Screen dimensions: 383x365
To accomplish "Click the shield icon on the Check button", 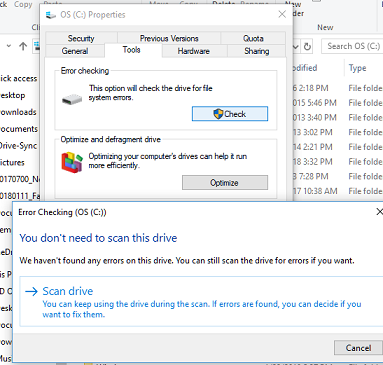I will [218, 114].
